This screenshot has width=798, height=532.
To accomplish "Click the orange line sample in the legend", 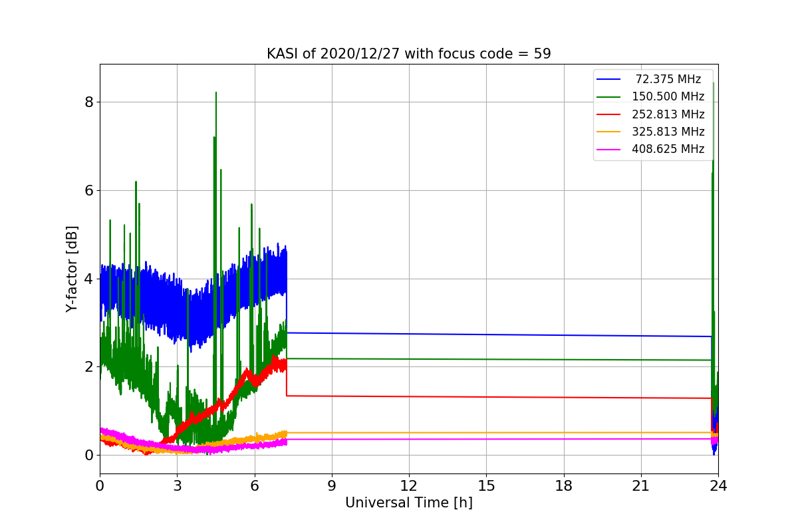I will [608, 132].
